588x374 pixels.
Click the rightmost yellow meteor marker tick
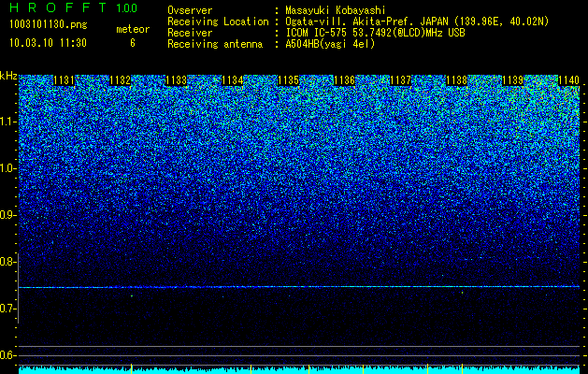pyautogui.click(x=462, y=368)
